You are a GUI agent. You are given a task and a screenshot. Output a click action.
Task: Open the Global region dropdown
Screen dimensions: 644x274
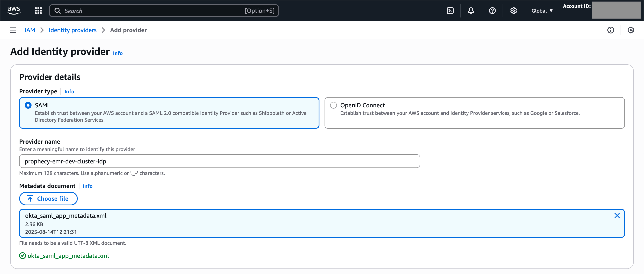(542, 10)
